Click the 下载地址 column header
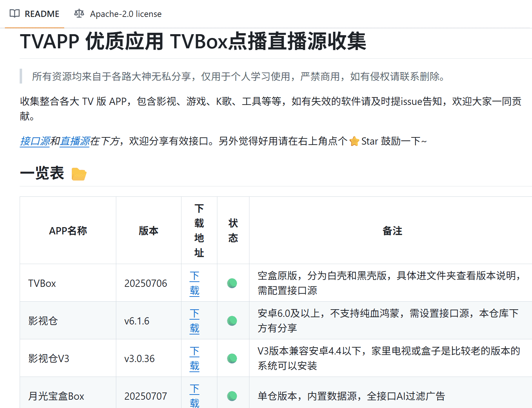This screenshot has width=532, height=408. (x=199, y=231)
